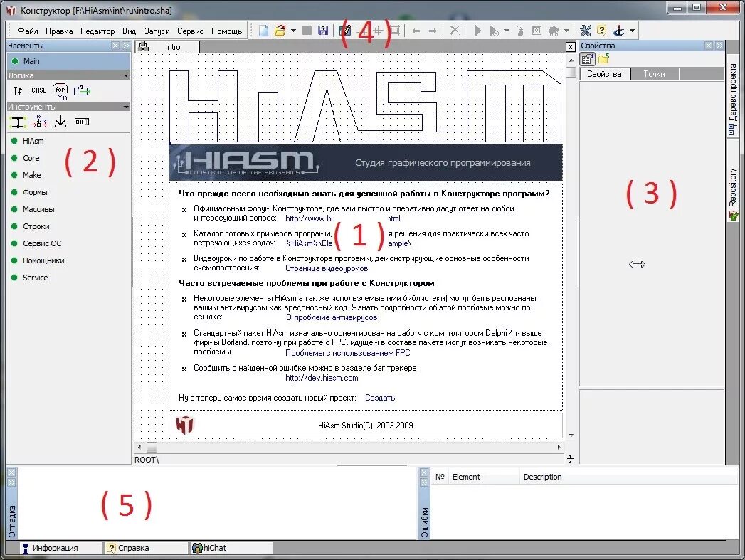Select the fourth Логика element with question mark
Screen dimensions: 745x560
(x=82, y=90)
